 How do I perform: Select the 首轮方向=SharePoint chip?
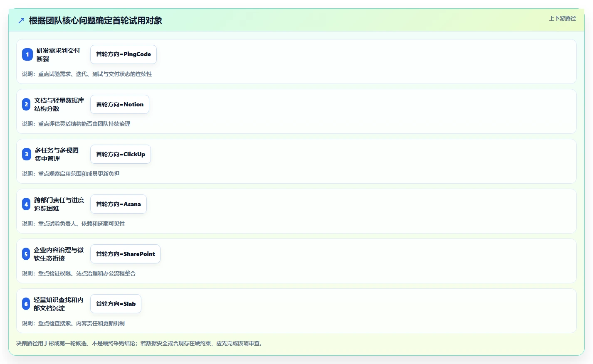125,254
